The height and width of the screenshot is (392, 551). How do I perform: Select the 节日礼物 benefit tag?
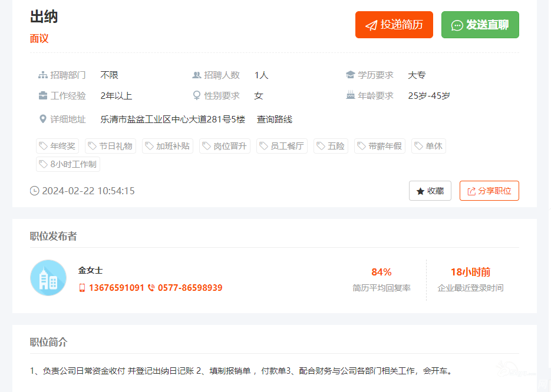click(110, 146)
